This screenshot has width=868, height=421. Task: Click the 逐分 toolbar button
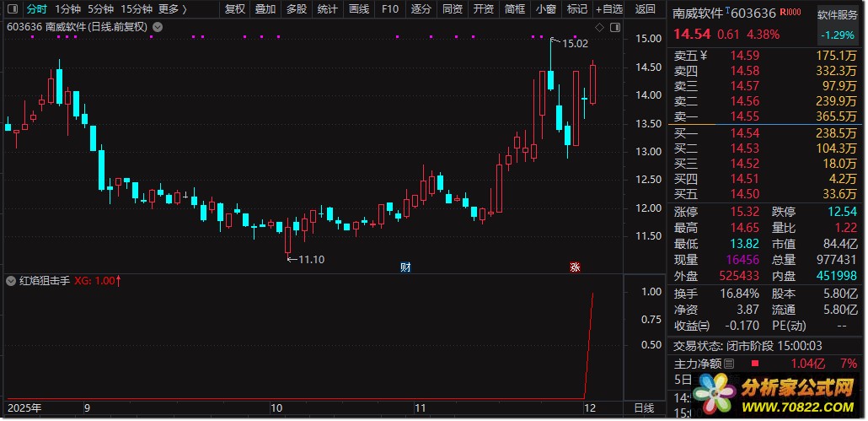point(421,9)
